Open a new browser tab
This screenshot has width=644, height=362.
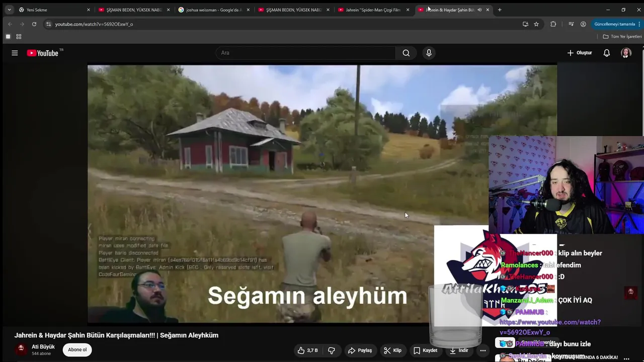click(x=500, y=10)
